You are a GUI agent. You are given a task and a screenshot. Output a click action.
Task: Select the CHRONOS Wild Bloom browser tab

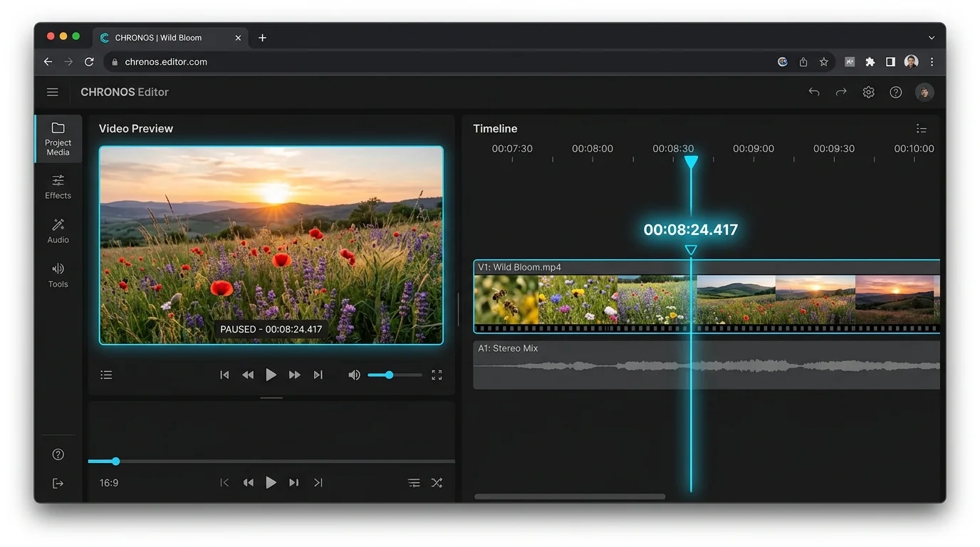pyautogui.click(x=164, y=37)
